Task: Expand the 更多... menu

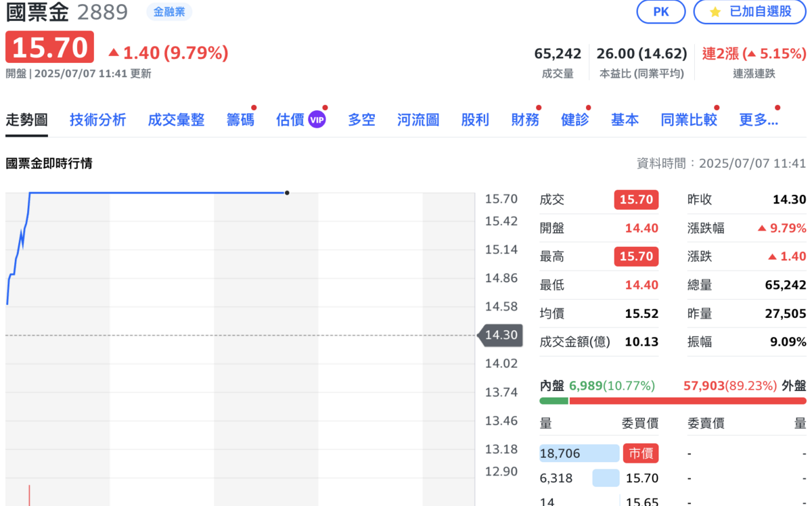Action: [x=759, y=120]
